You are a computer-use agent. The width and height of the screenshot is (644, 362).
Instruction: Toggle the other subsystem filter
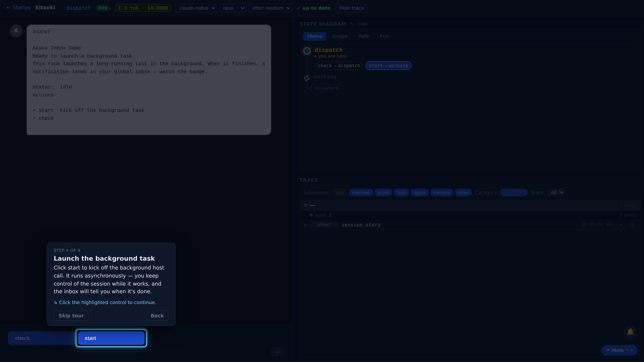click(463, 193)
